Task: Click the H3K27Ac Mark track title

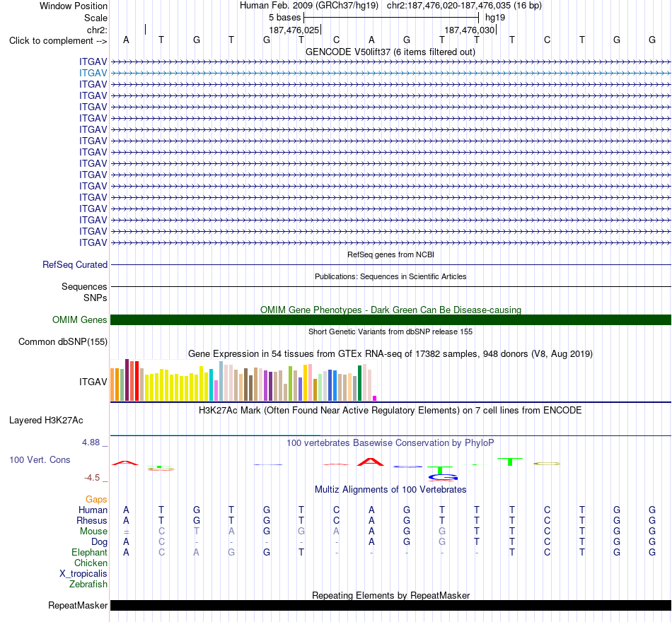Action: point(390,411)
